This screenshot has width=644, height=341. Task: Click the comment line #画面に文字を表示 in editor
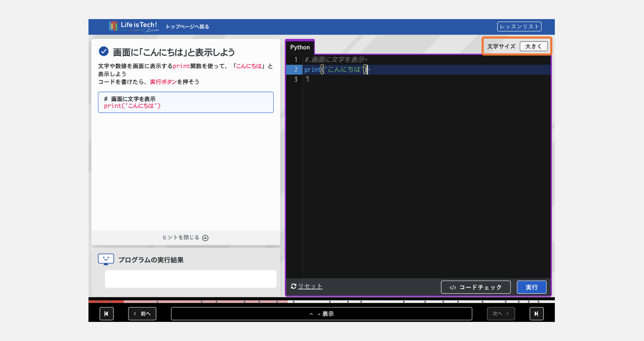coord(335,60)
